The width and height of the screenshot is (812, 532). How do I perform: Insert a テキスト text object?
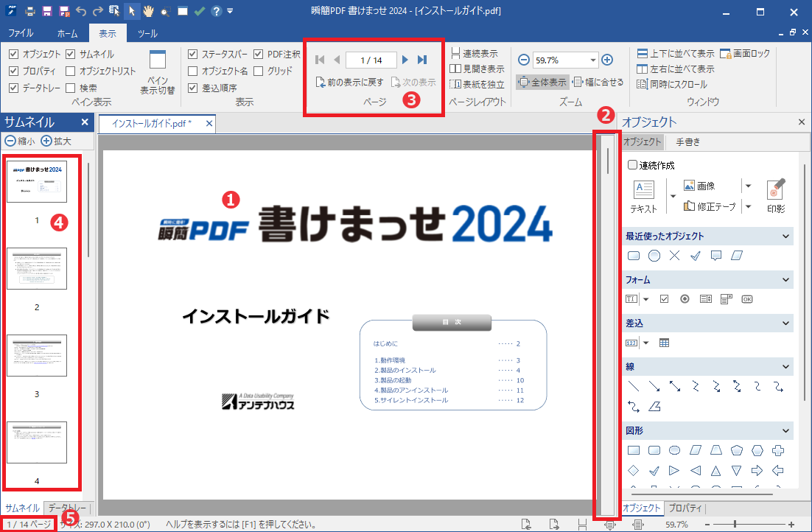[644, 196]
